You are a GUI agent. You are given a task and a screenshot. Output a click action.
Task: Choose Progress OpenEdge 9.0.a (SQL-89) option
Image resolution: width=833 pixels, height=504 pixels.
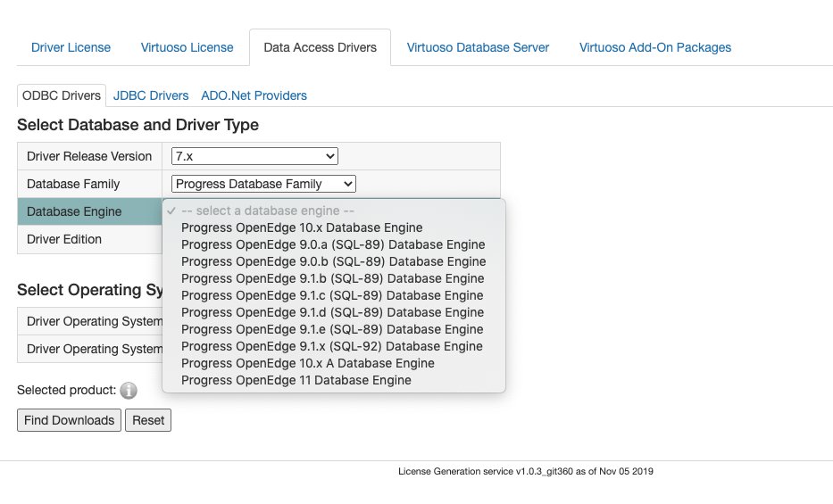point(334,244)
